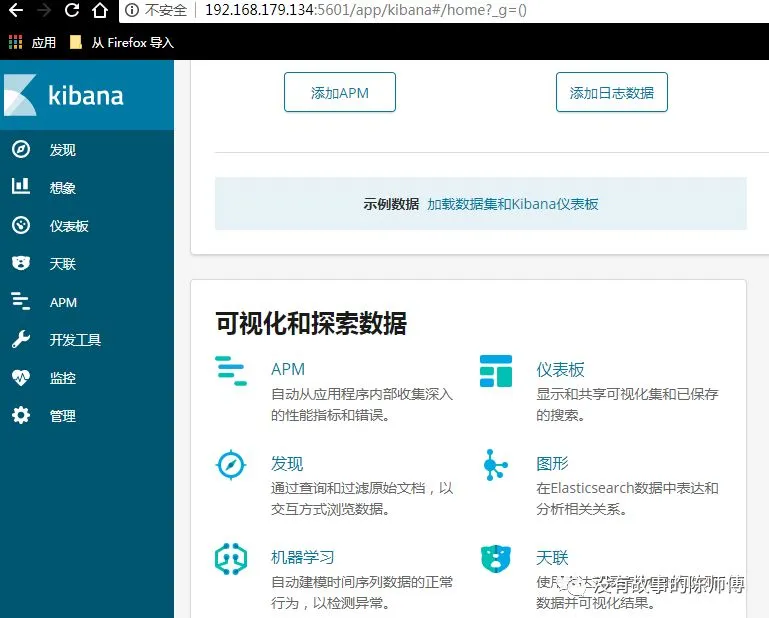Open the 图形 heading link
This screenshot has height=618, width=769.
(x=552, y=463)
